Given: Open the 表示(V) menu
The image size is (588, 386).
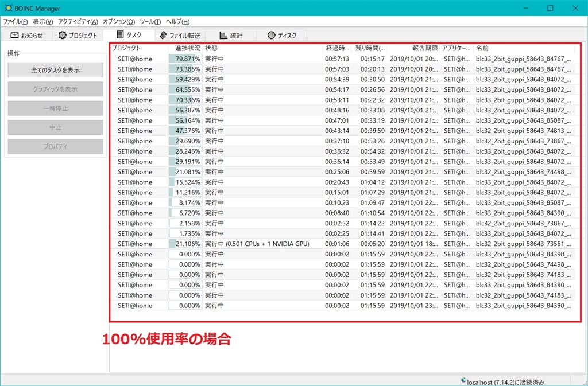Looking at the screenshot, I should pos(42,22).
